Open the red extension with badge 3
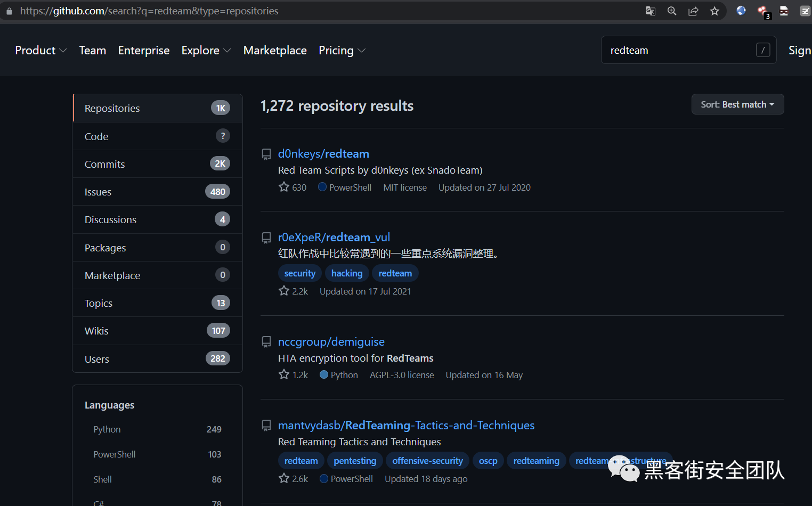Screen dimensions: 812x506 [x=763, y=12]
